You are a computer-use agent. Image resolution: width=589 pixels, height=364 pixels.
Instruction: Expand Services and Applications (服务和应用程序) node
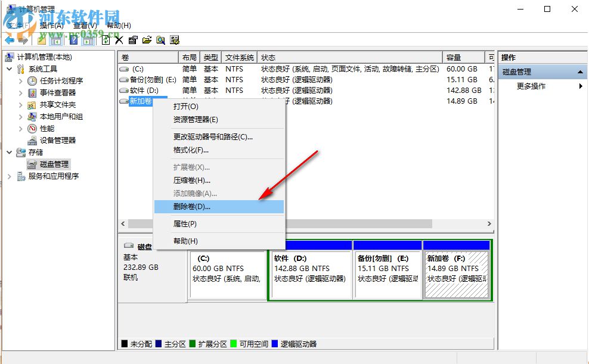(10, 176)
